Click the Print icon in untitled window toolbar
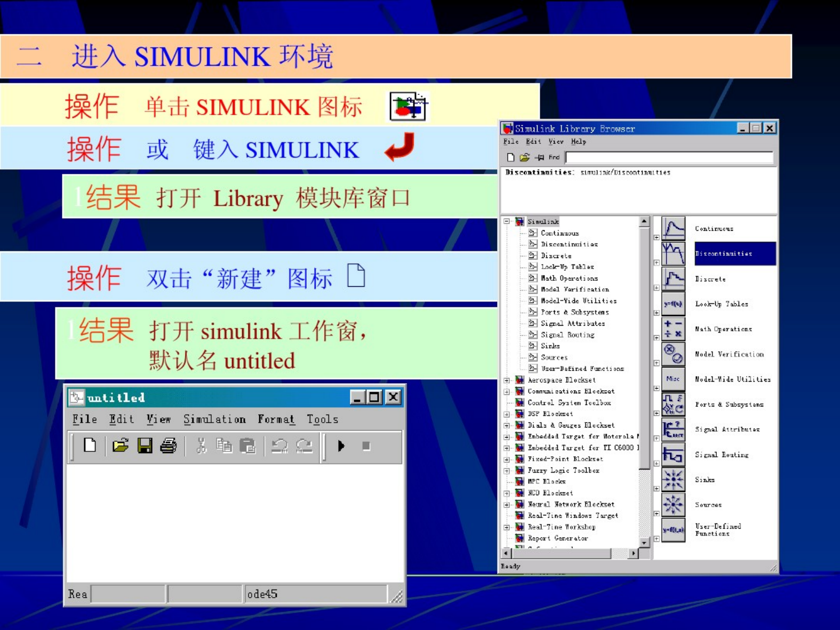The width and height of the screenshot is (840, 630). tap(169, 446)
